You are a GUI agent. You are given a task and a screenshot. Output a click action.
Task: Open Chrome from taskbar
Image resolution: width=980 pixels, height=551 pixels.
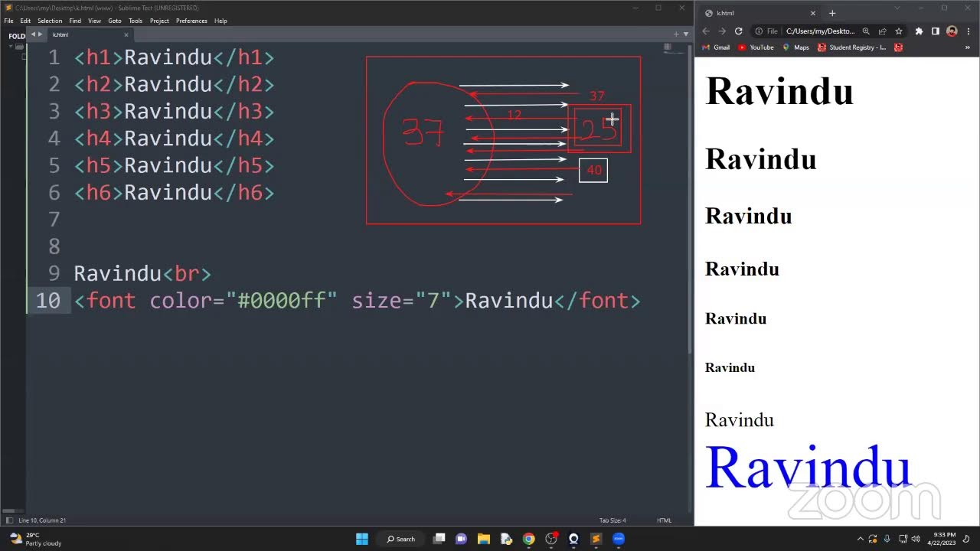(x=528, y=539)
